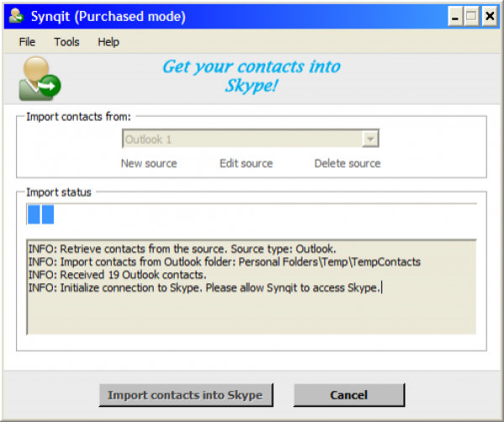Choose the Edit source link
Image resolution: width=504 pixels, height=422 pixels.
[246, 163]
